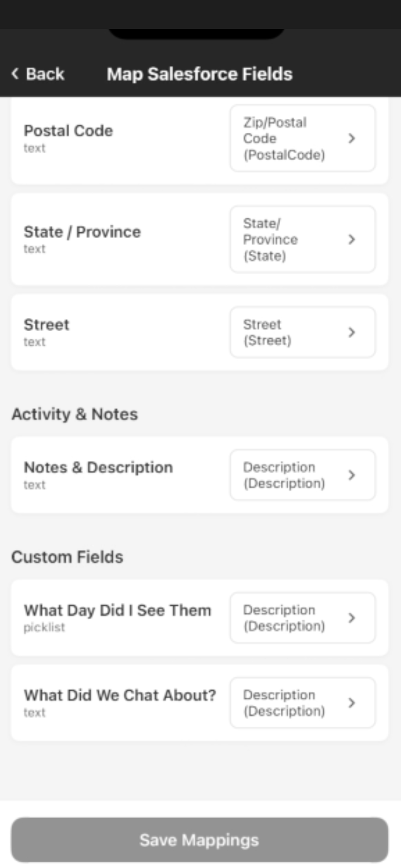Tap the Activity & Notes section header

tap(75, 414)
